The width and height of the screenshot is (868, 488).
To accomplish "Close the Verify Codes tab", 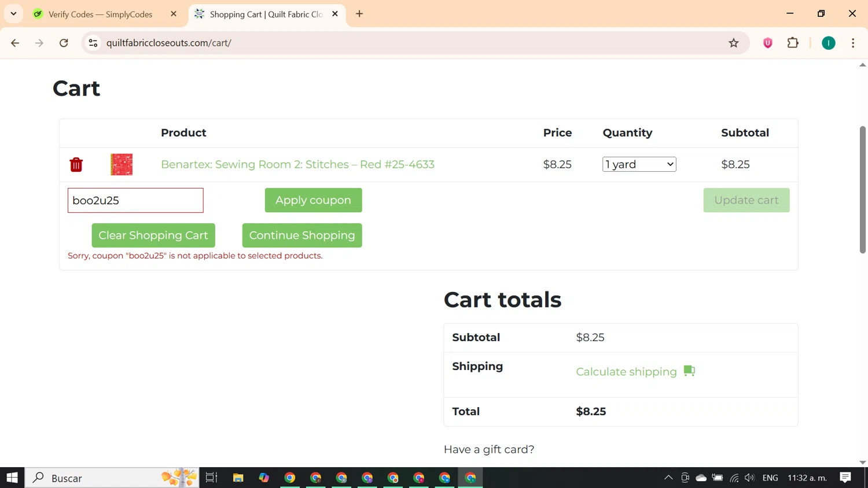I will pos(174,14).
